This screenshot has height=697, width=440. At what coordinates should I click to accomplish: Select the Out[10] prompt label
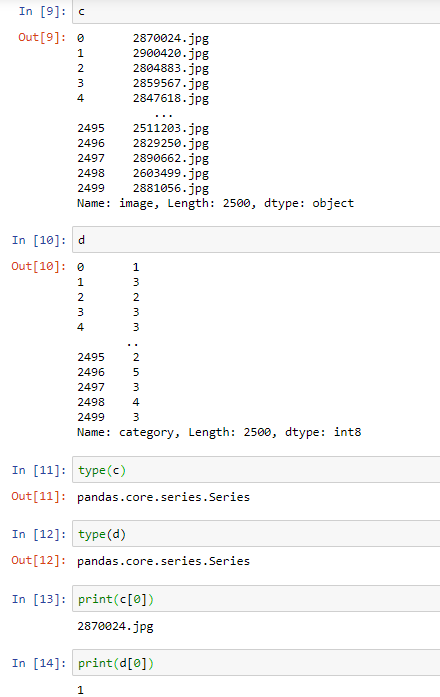pyautogui.click(x=39, y=266)
